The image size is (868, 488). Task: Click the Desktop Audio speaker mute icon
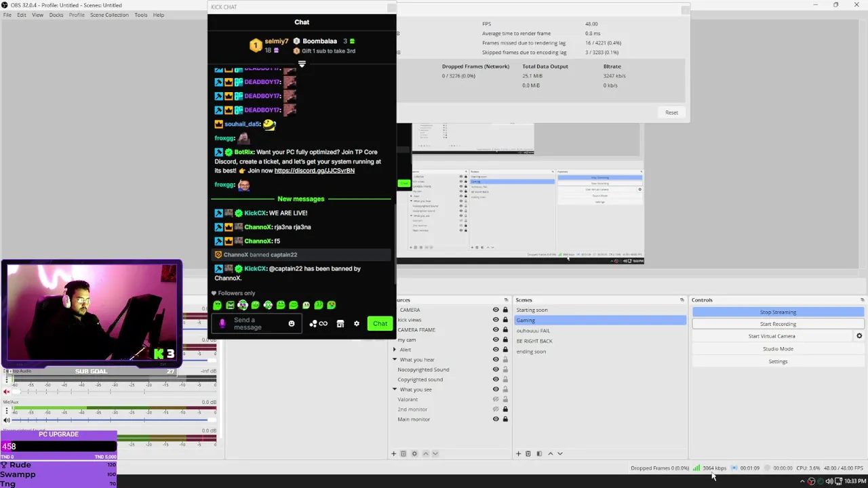[7, 392]
